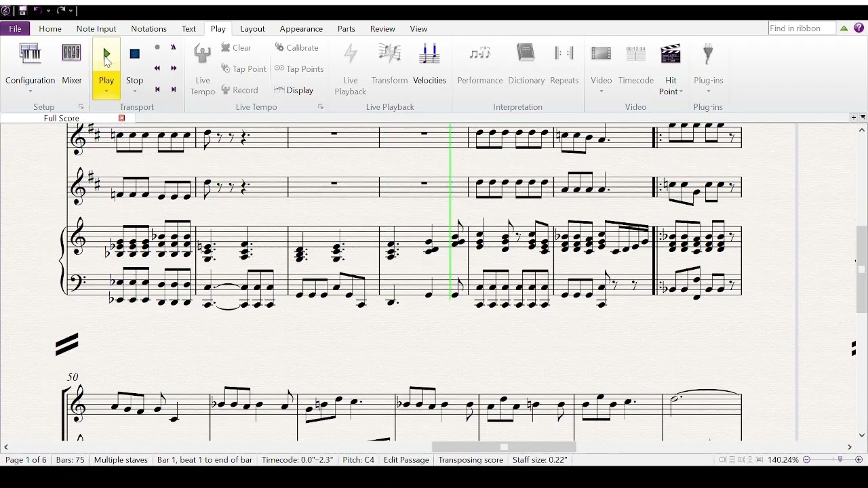Zoom out with the minus button

(x=806, y=460)
